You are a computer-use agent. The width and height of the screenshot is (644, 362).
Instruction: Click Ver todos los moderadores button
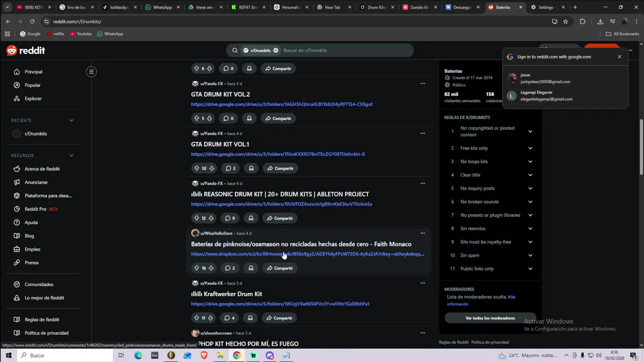tap(490, 318)
